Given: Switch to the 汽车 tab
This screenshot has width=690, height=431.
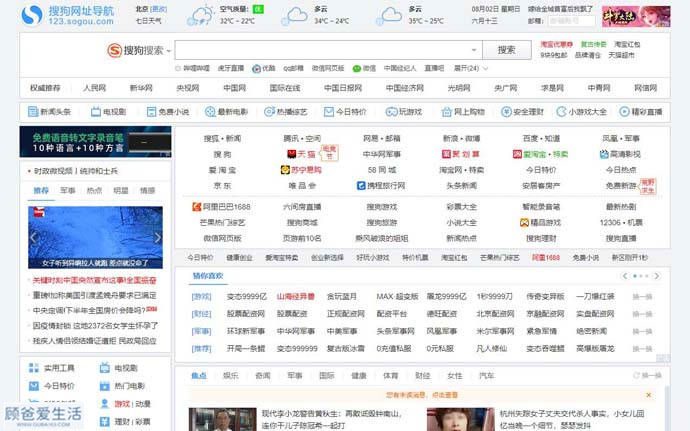Looking at the screenshot, I should coord(486,376).
